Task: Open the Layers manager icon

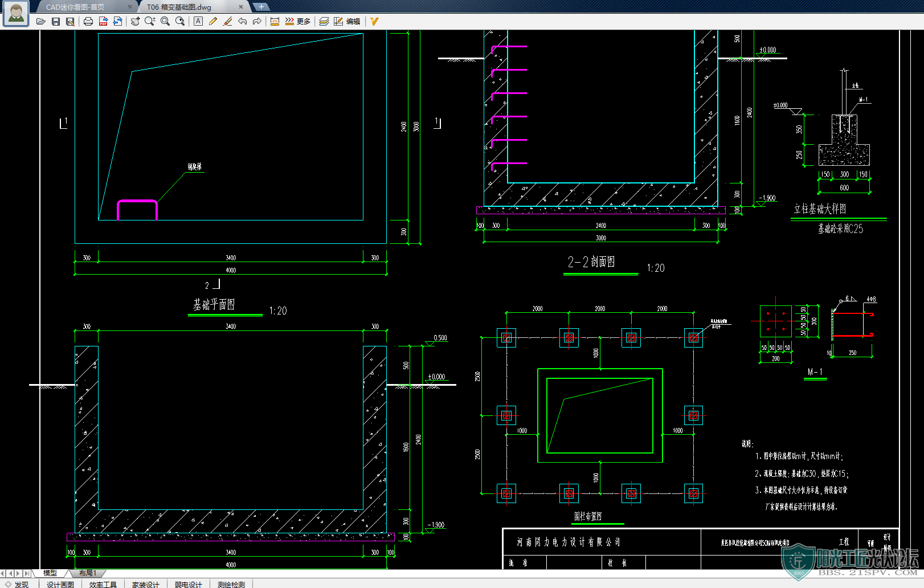Action: pyautogui.click(x=324, y=22)
